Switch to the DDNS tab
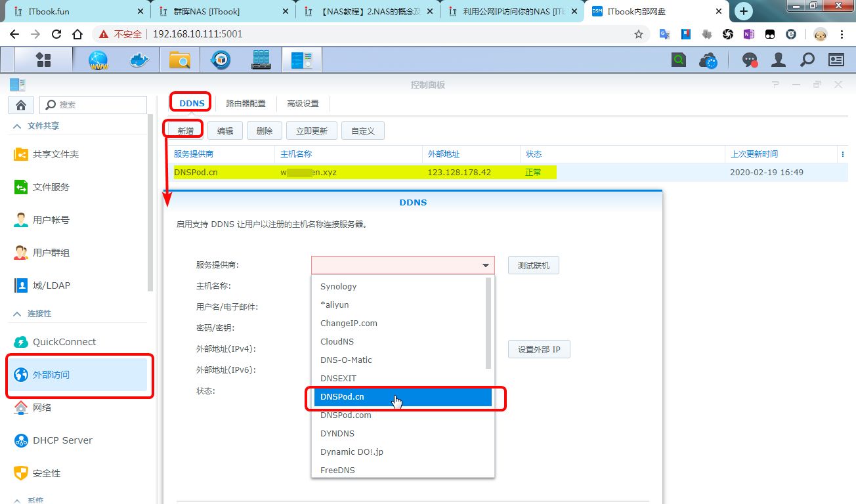Image resolution: width=856 pixels, height=504 pixels. coord(192,103)
